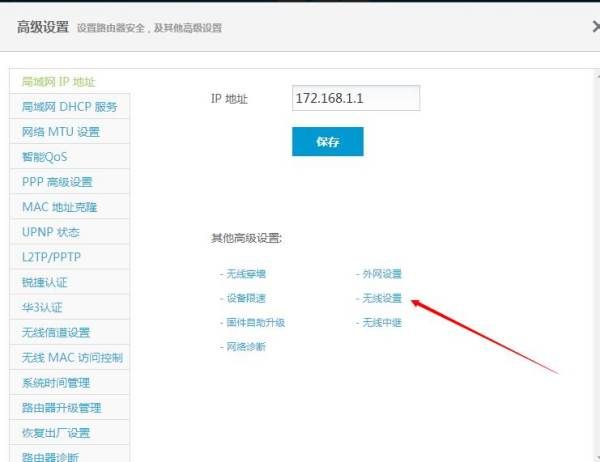Click the 无线中继 link
The height and width of the screenshot is (462, 600).
(381, 322)
